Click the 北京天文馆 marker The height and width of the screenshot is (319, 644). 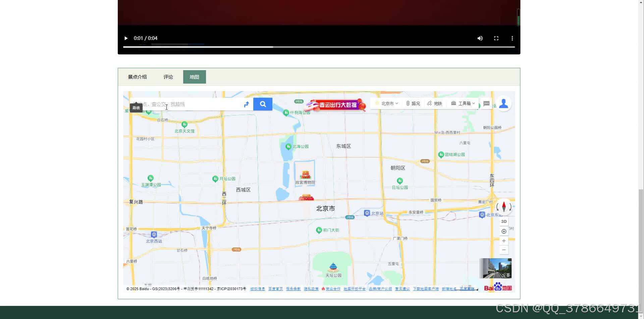coord(184,125)
